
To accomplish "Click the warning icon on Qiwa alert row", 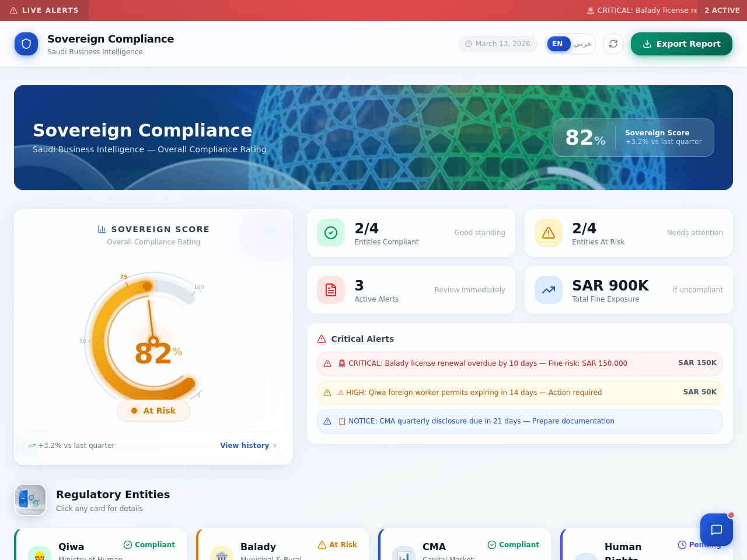I will [x=327, y=393].
